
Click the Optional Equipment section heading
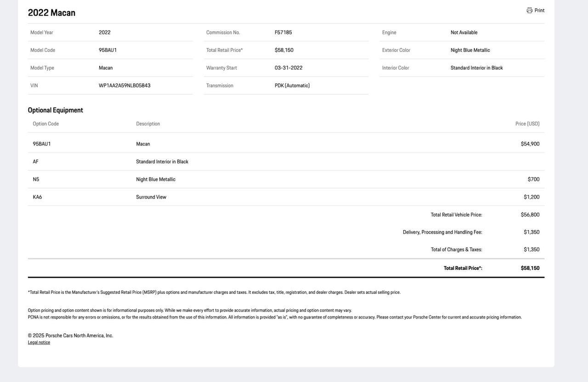pyautogui.click(x=56, y=110)
